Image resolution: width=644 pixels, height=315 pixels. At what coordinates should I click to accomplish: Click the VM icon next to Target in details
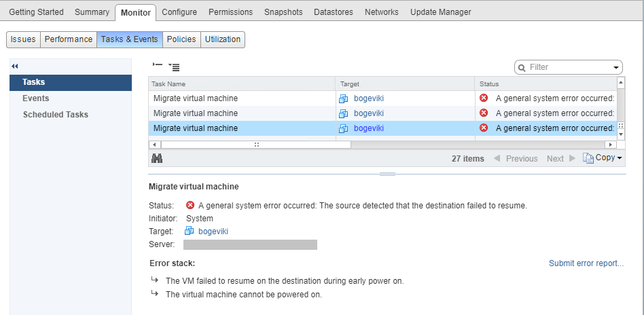(190, 231)
